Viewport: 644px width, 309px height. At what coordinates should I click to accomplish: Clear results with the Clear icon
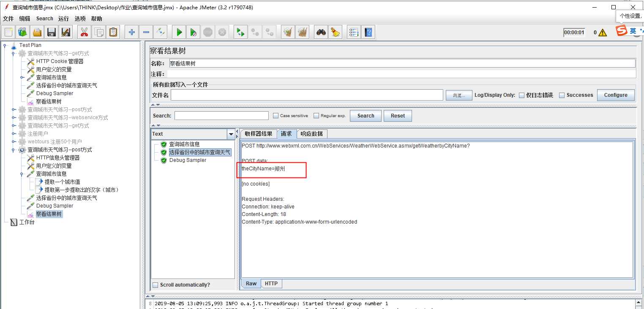(x=288, y=32)
